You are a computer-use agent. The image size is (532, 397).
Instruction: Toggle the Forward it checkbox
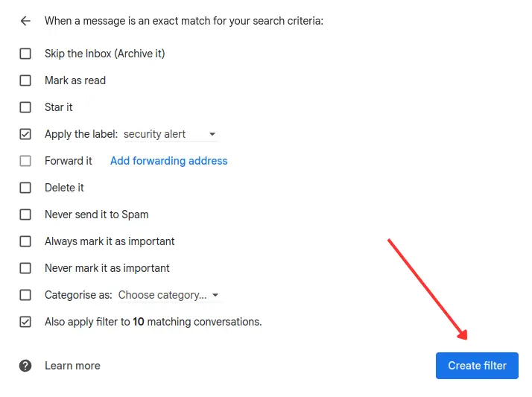pyautogui.click(x=25, y=161)
